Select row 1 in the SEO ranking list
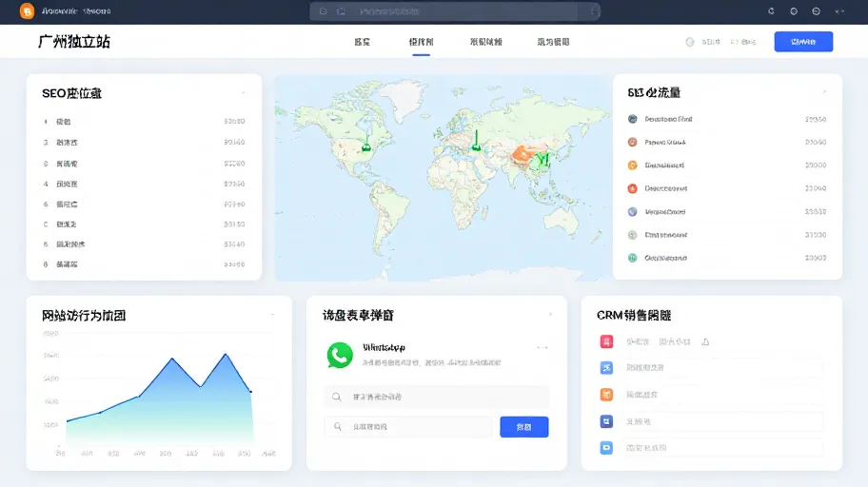The height and width of the screenshot is (487, 868). tap(144, 121)
